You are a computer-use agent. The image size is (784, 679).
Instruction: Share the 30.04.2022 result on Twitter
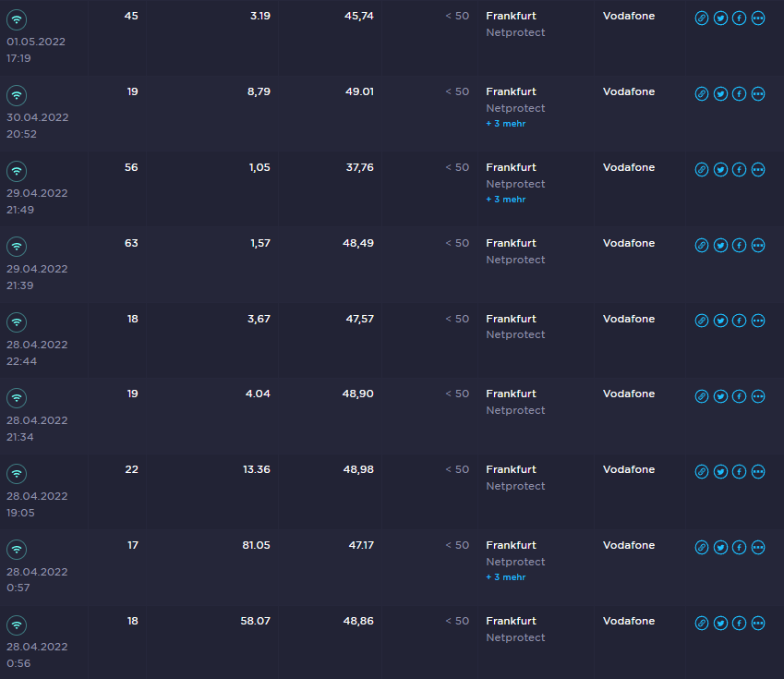(x=720, y=94)
